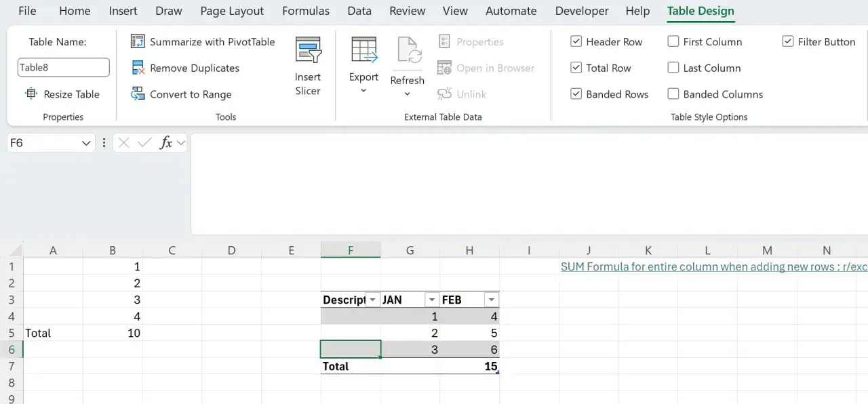Click inside the formula bar text area

[x=529, y=184]
